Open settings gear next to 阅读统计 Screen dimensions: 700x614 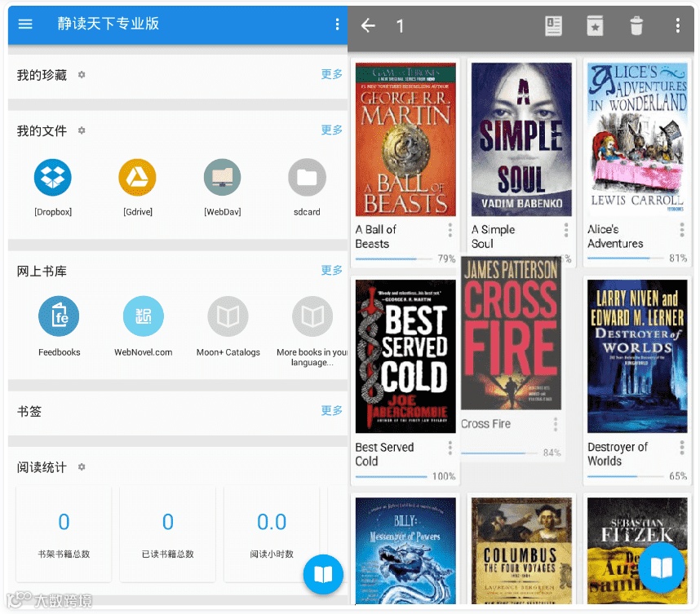pos(82,466)
